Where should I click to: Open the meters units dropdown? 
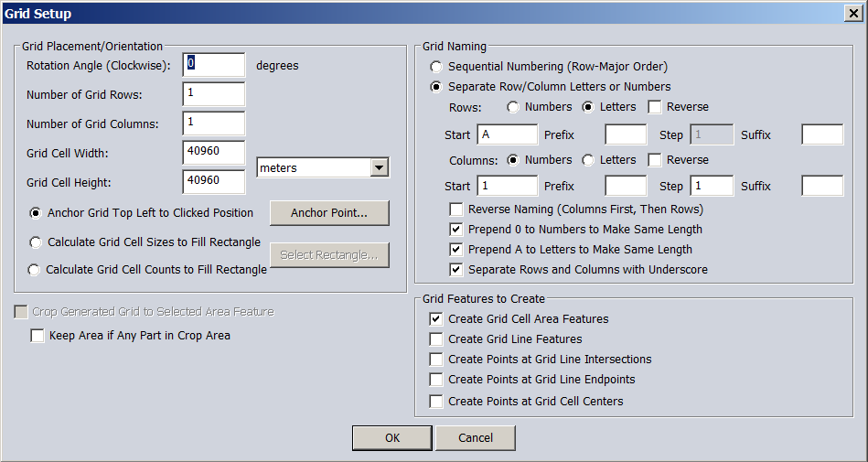[379, 167]
